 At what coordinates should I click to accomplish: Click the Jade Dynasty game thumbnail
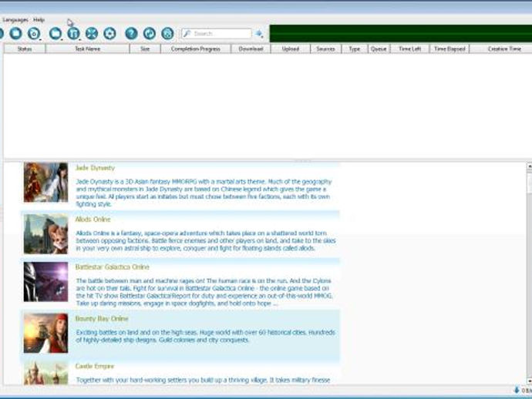coord(45,183)
